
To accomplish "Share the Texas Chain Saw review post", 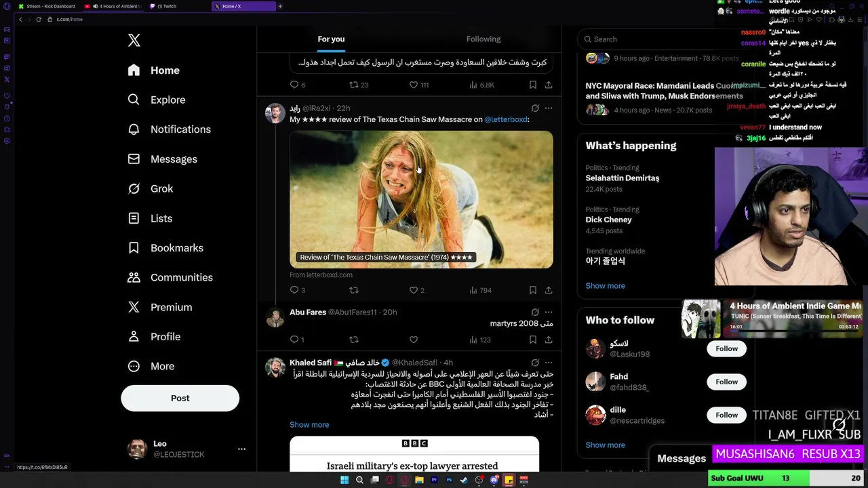I will pyautogui.click(x=549, y=290).
